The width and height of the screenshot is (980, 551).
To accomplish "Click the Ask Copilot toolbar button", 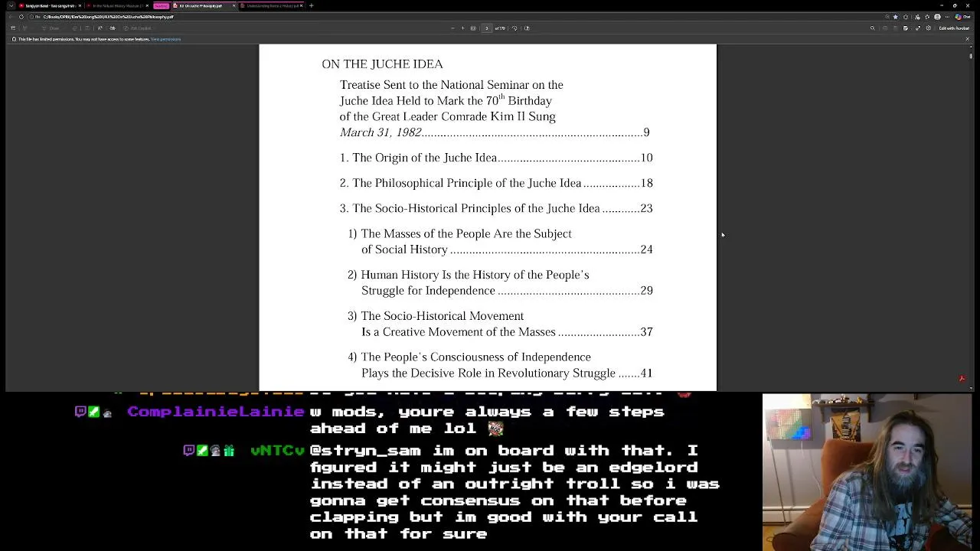I will (137, 28).
